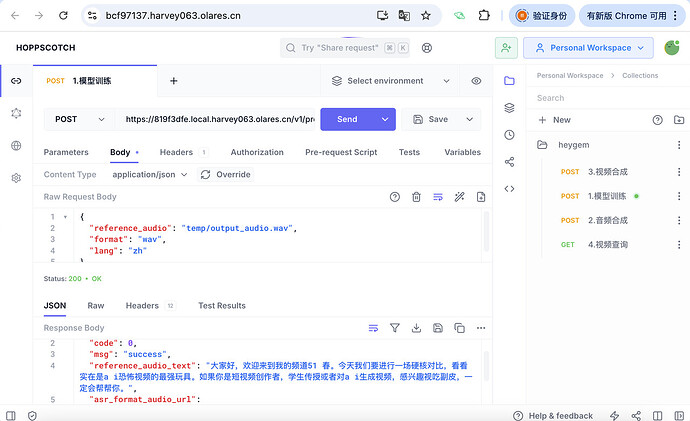Import collections via folder download icon
Screen dimensions: 690x421
[679, 120]
